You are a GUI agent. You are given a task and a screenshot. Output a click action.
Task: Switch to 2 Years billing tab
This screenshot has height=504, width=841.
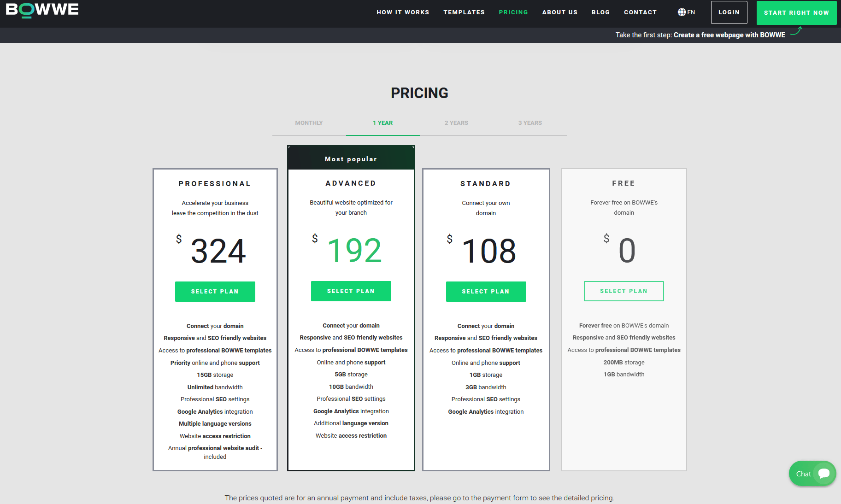click(x=456, y=123)
